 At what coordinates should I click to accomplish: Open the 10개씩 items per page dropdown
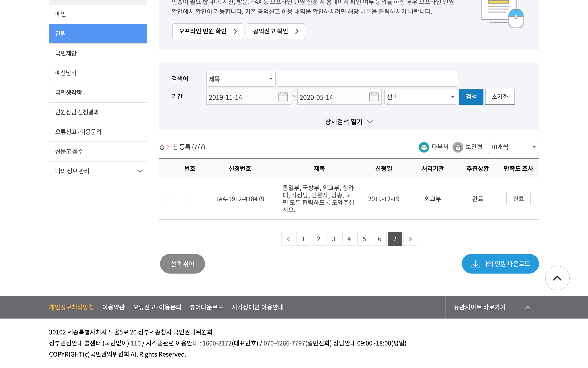pos(513,147)
